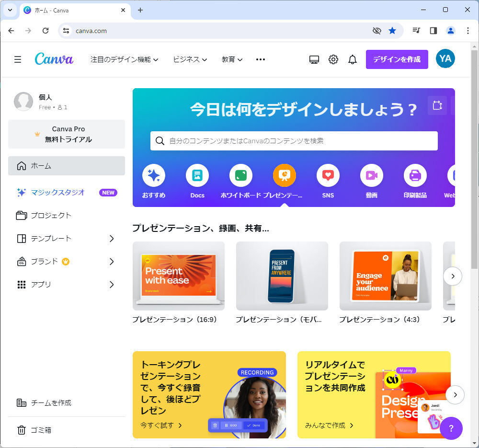Expand the アプリ sidebar chevron

[x=112, y=285]
